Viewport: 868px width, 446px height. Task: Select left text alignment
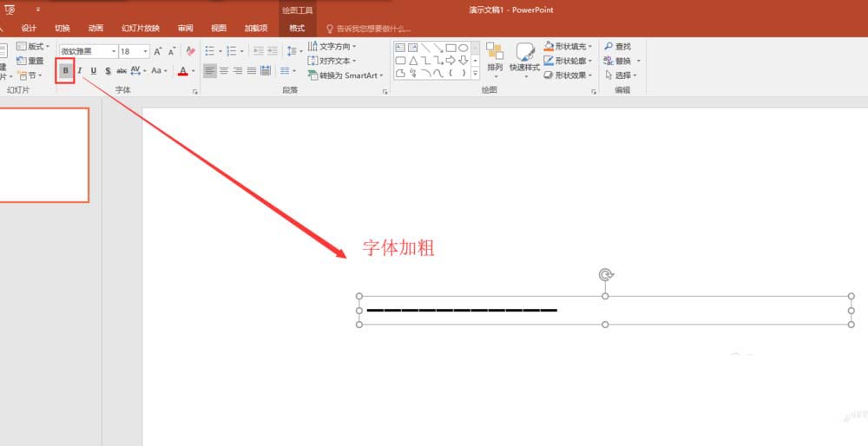pos(210,71)
